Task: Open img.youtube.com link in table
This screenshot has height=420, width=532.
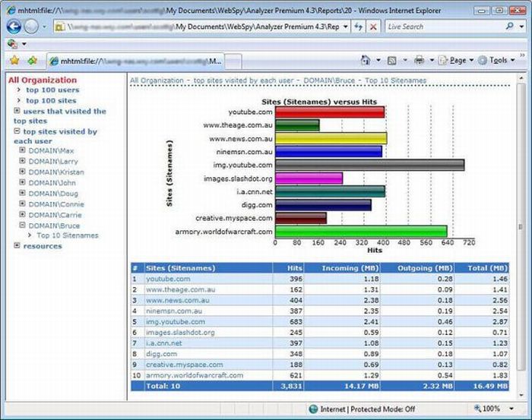Action: pos(176,322)
